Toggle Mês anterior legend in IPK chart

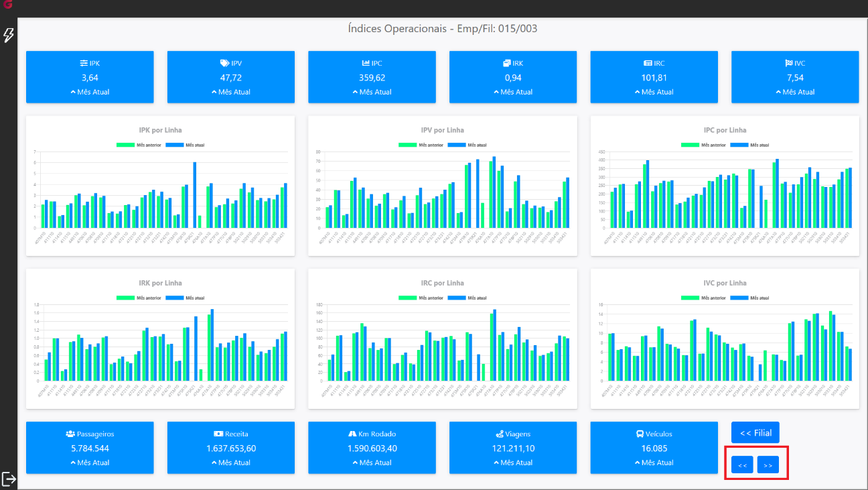139,145
